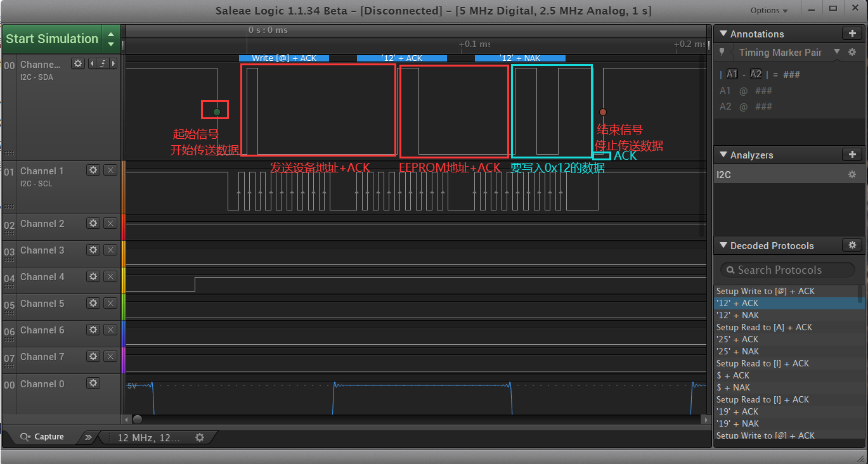Open the Options menu in the title bar

[767, 10]
